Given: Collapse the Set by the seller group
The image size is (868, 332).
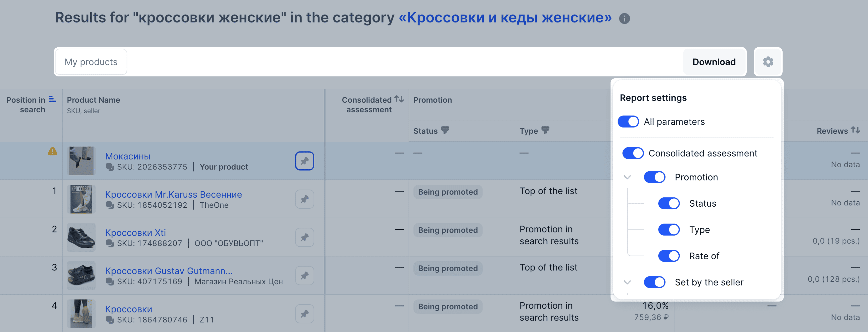Looking at the screenshot, I should pyautogui.click(x=627, y=282).
